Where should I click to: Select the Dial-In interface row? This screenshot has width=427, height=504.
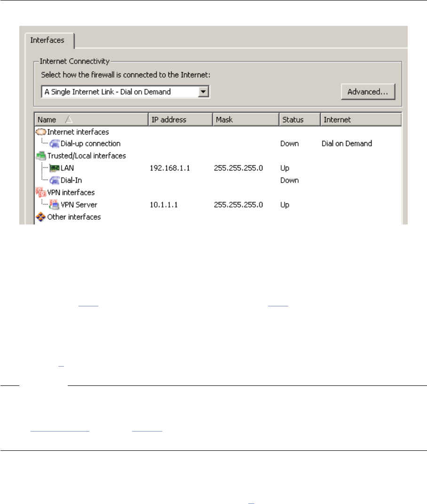tap(218, 180)
